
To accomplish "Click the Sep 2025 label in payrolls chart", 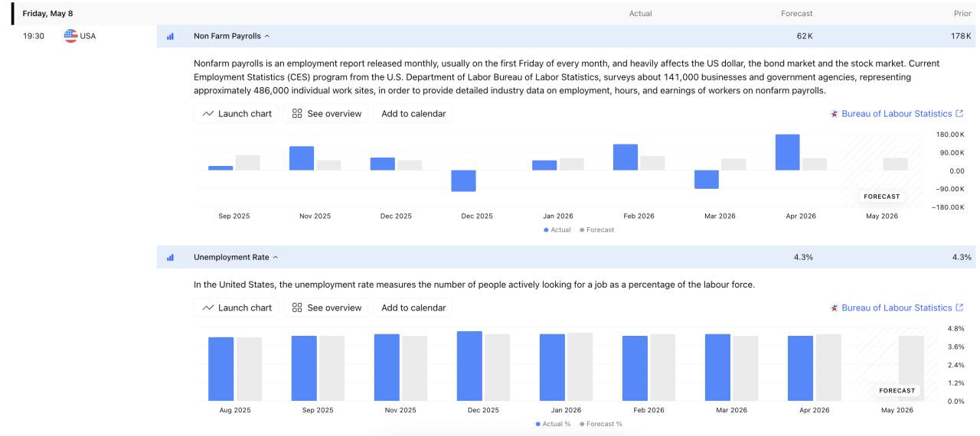I will click(234, 216).
